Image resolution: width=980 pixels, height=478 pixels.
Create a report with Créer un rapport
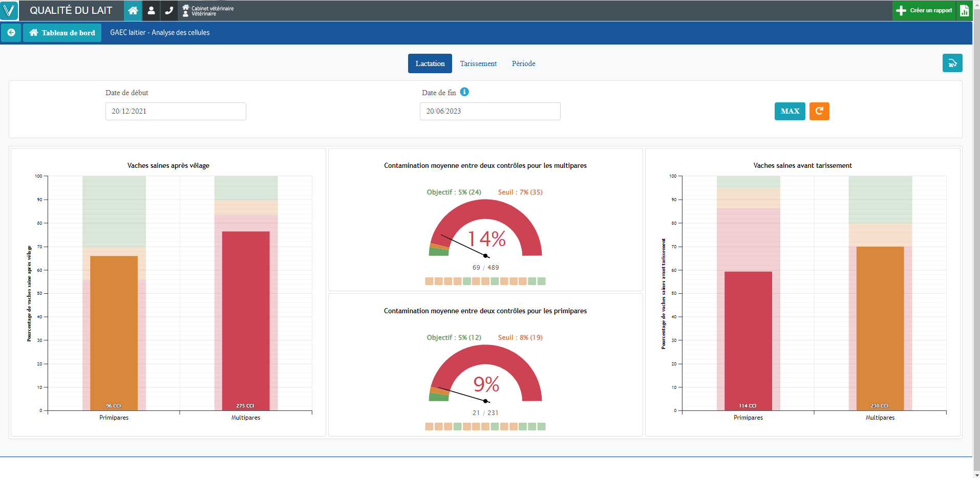point(923,10)
